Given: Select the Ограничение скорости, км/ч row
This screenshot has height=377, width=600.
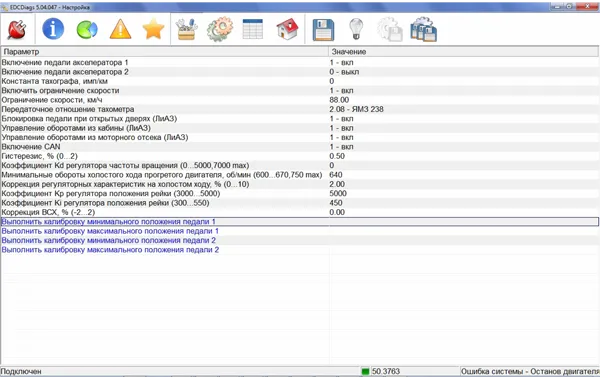Looking at the screenshot, I should pyautogui.click(x=300, y=100).
